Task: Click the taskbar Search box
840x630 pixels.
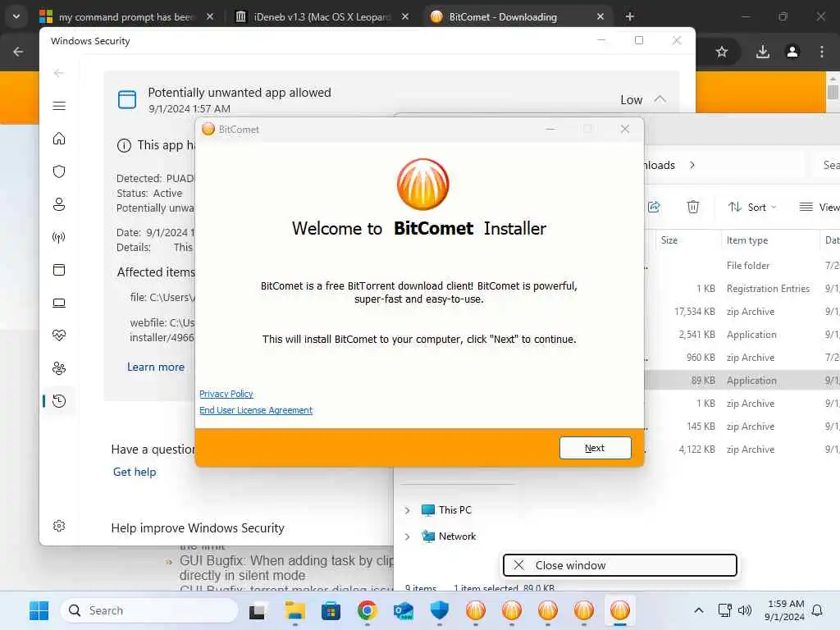Action: tap(149, 610)
